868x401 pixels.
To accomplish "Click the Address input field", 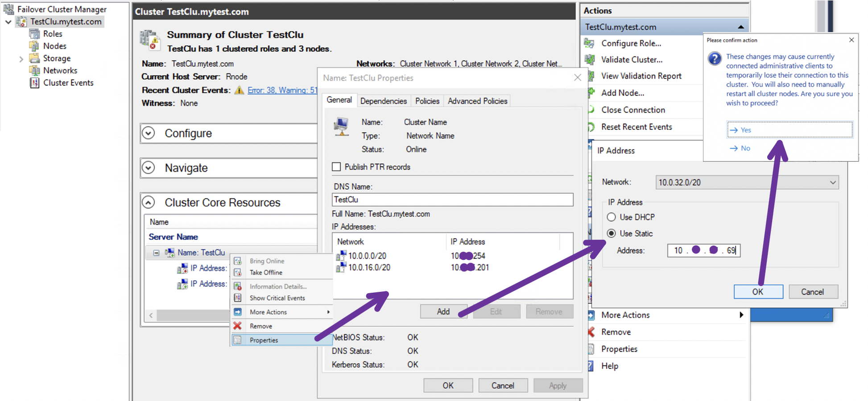I will [x=704, y=250].
